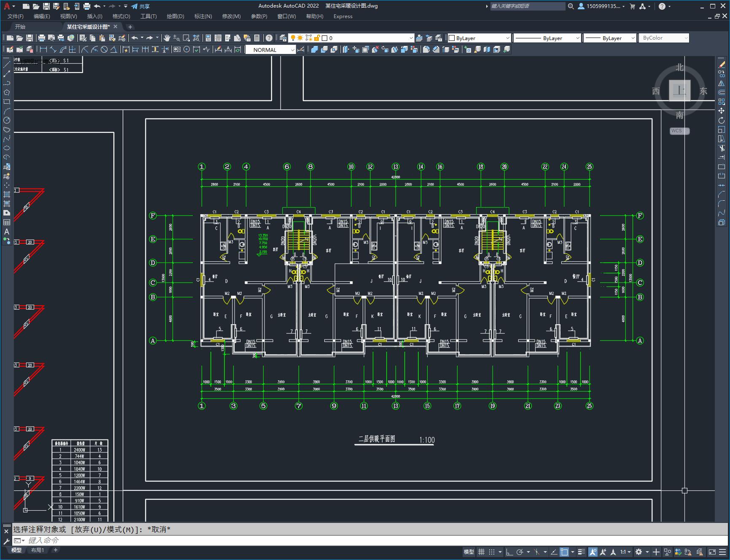Viewport: 730px width, 560px height.
Task: Expand the quick access toolbar customize arrow
Action: (125, 6)
